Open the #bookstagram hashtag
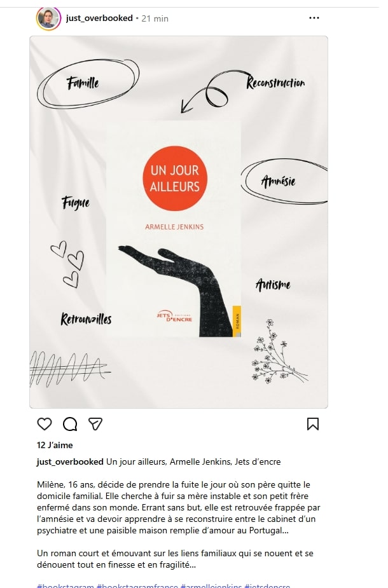 coord(66,585)
